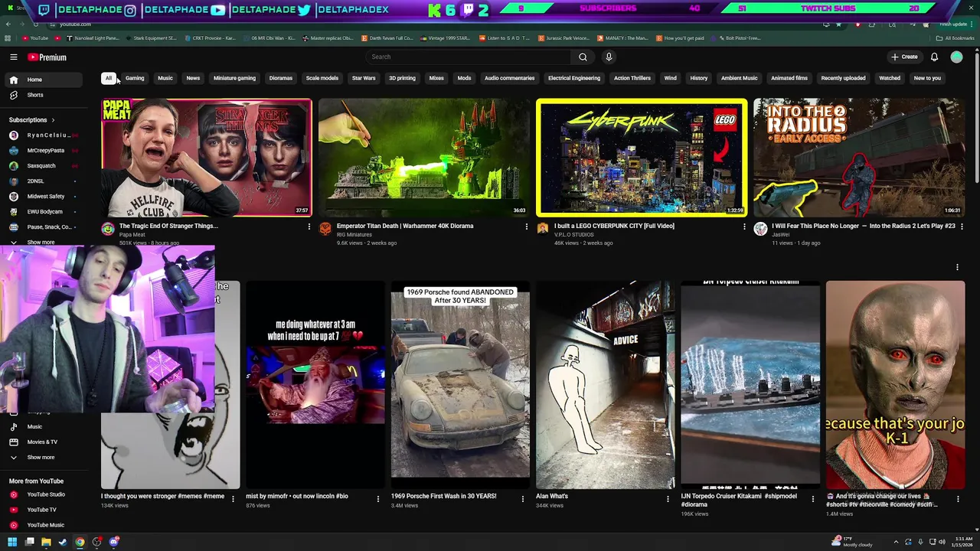Select the Scale models chip
Viewport: 980px width, 551px height.
click(322, 78)
